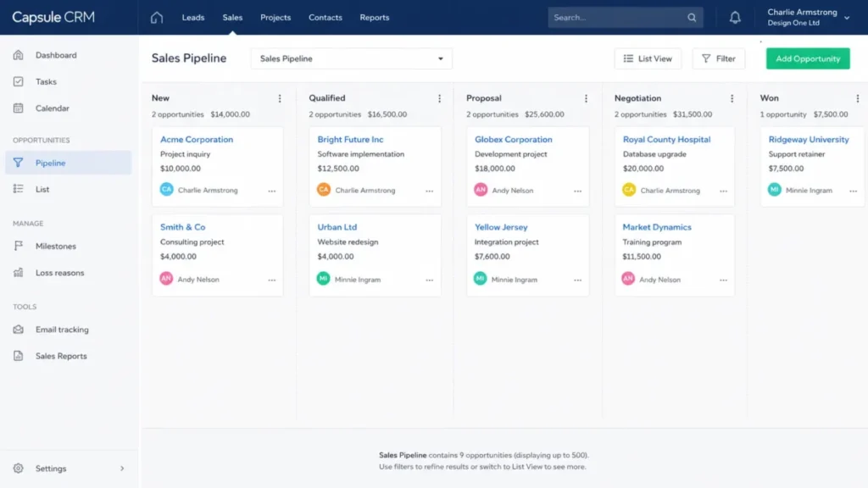The width and height of the screenshot is (868, 488).
Task: Open more options on Acme Corporation card
Action: click(272, 191)
